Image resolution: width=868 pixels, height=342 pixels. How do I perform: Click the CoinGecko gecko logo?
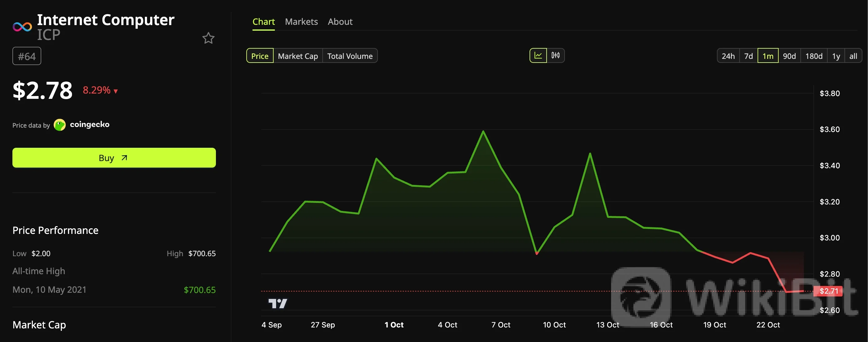(60, 125)
